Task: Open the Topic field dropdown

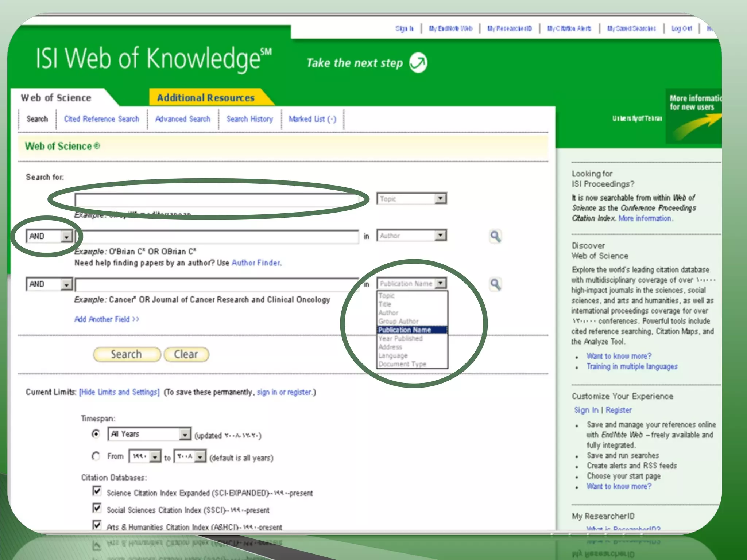Action: (x=441, y=199)
